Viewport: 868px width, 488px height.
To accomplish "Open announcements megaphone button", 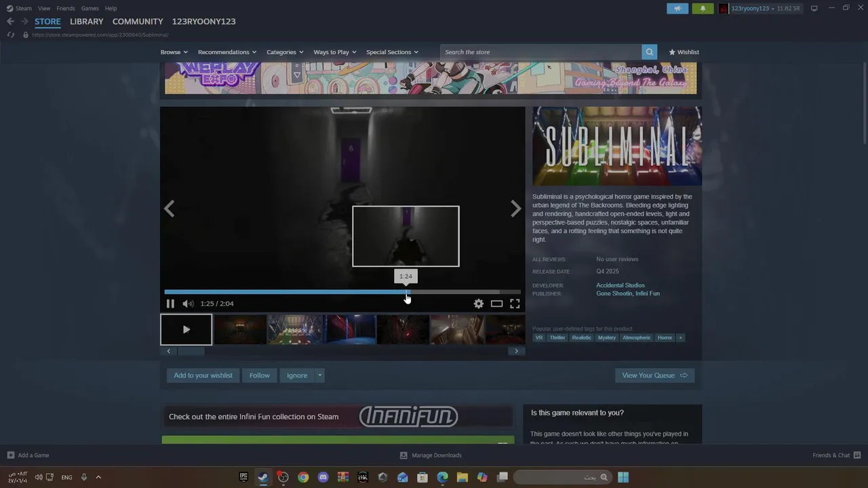I will tap(677, 8).
